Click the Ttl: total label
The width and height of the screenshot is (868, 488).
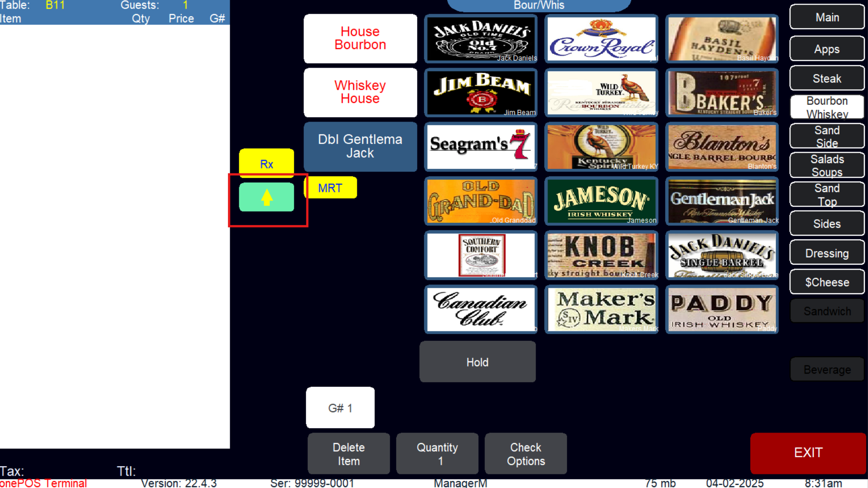tap(126, 471)
